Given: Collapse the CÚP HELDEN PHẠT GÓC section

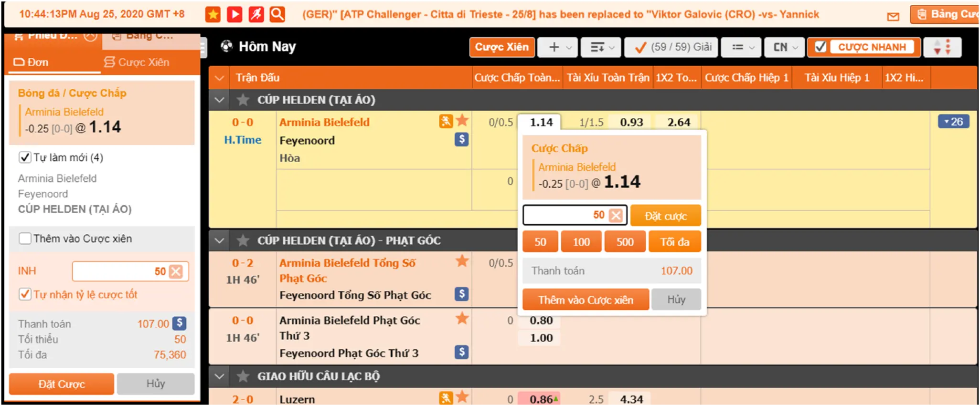Looking at the screenshot, I should pyautogui.click(x=220, y=240).
